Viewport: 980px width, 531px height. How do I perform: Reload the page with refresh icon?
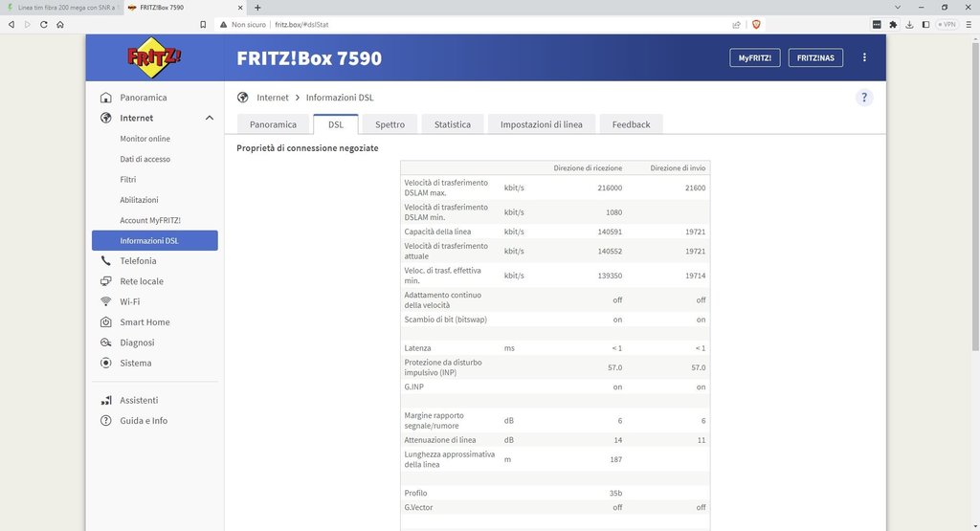click(x=44, y=24)
